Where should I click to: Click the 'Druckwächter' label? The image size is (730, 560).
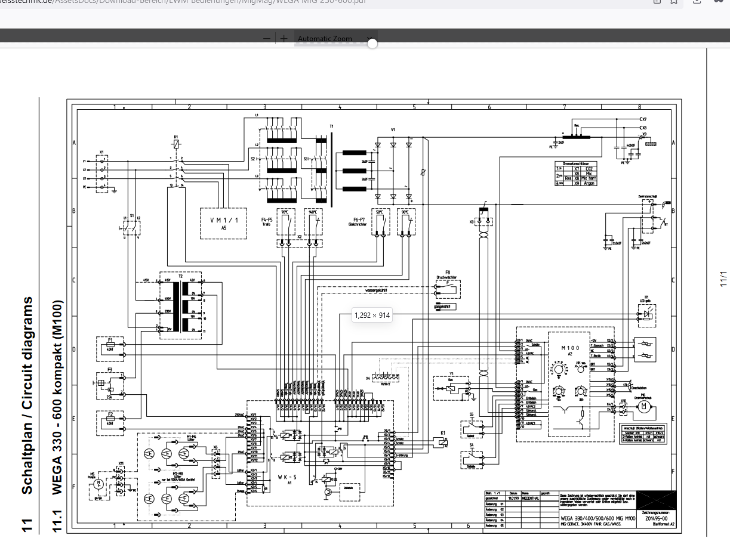[x=446, y=277]
